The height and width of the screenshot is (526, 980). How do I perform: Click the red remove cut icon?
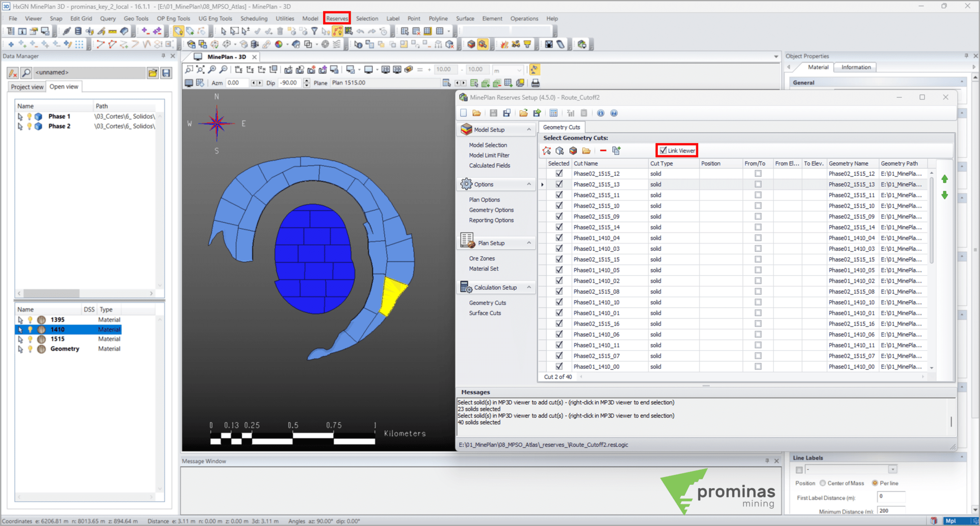[x=603, y=151]
